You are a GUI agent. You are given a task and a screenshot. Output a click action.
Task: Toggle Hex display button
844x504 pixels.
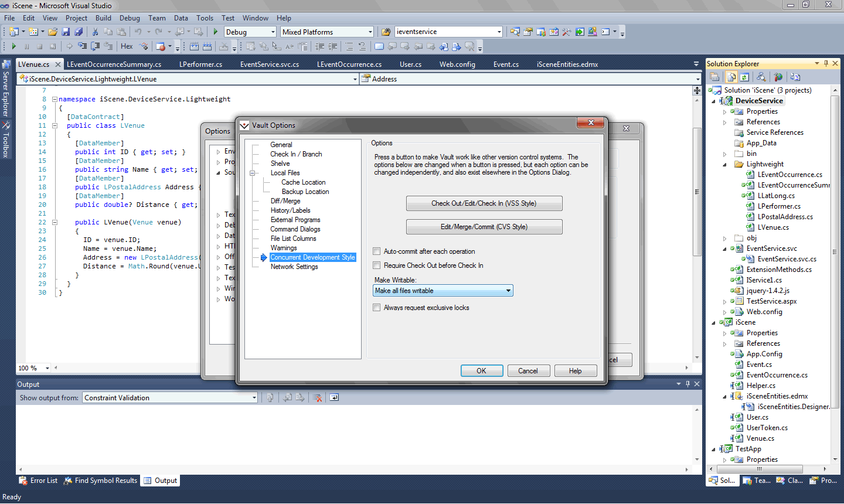pyautogui.click(x=127, y=46)
